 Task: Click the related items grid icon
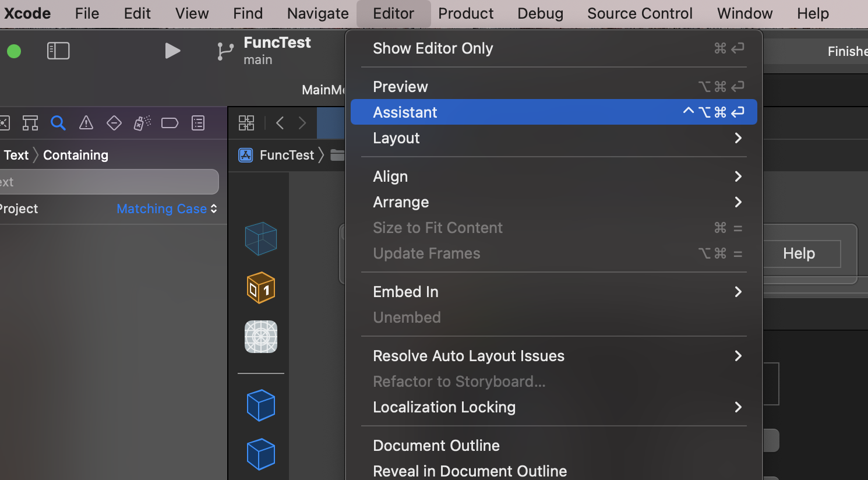246,123
